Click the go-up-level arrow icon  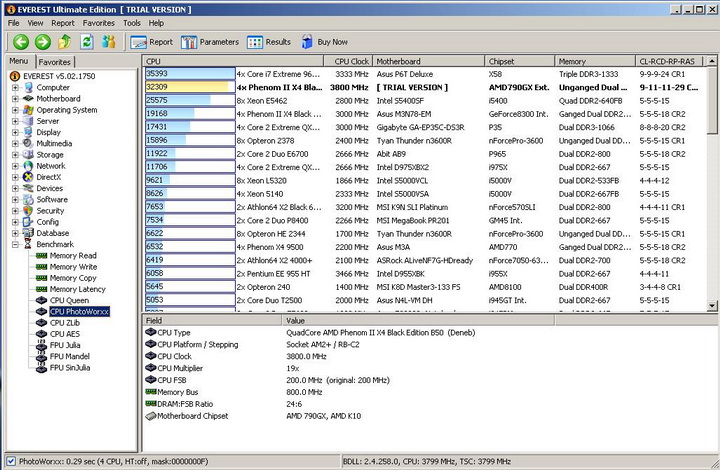coord(65,42)
